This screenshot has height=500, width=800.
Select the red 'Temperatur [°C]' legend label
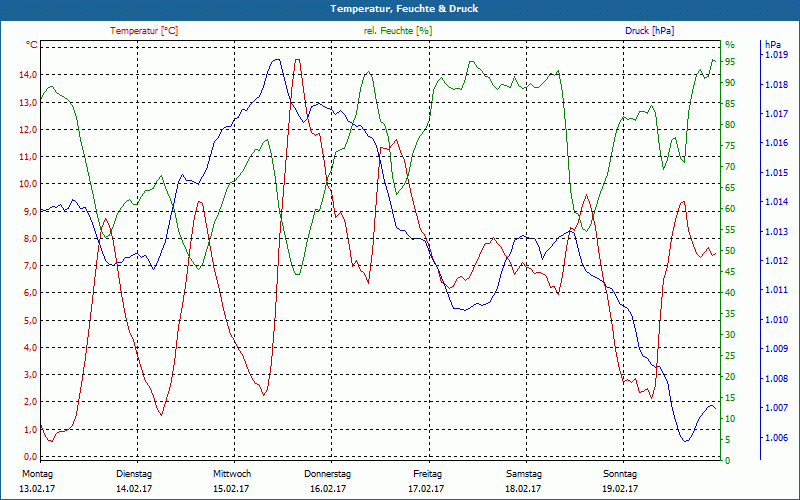pyautogui.click(x=144, y=31)
